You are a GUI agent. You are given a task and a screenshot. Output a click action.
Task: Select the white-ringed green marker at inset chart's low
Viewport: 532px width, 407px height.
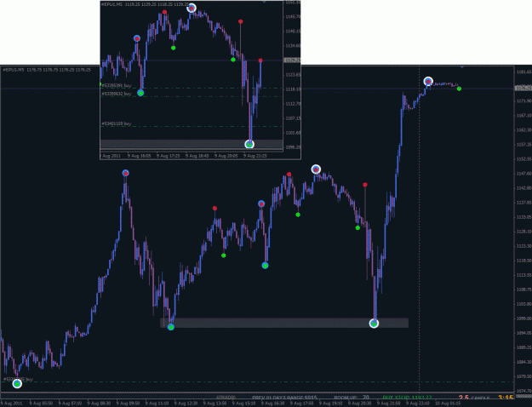coord(249,144)
